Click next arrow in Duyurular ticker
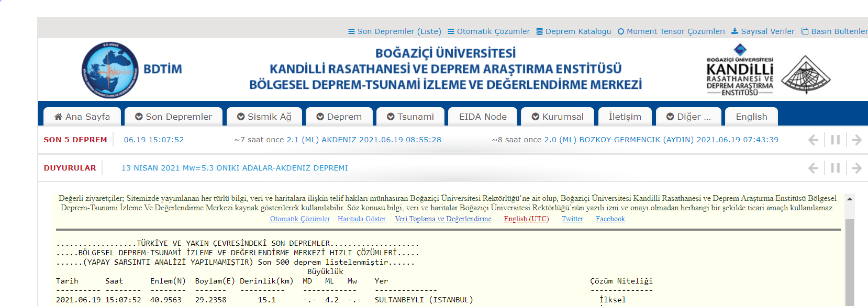Screen dimensions: 868x306 [856, 168]
